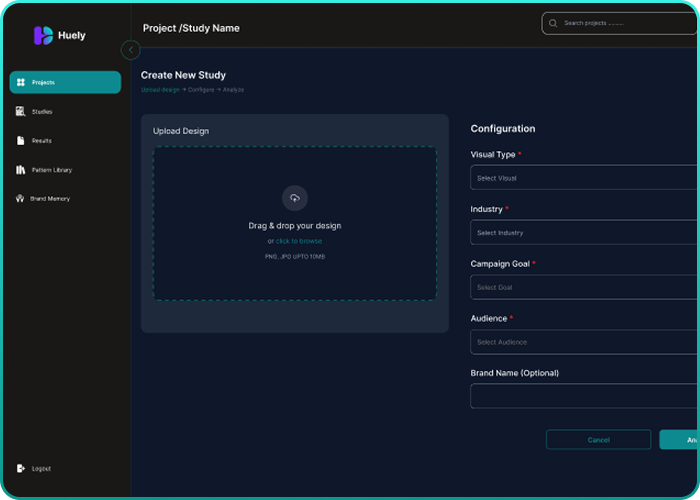Open the Audience dropdown
Image resolution: width=700 pixels, height=500 pixels.
(585, 342)
